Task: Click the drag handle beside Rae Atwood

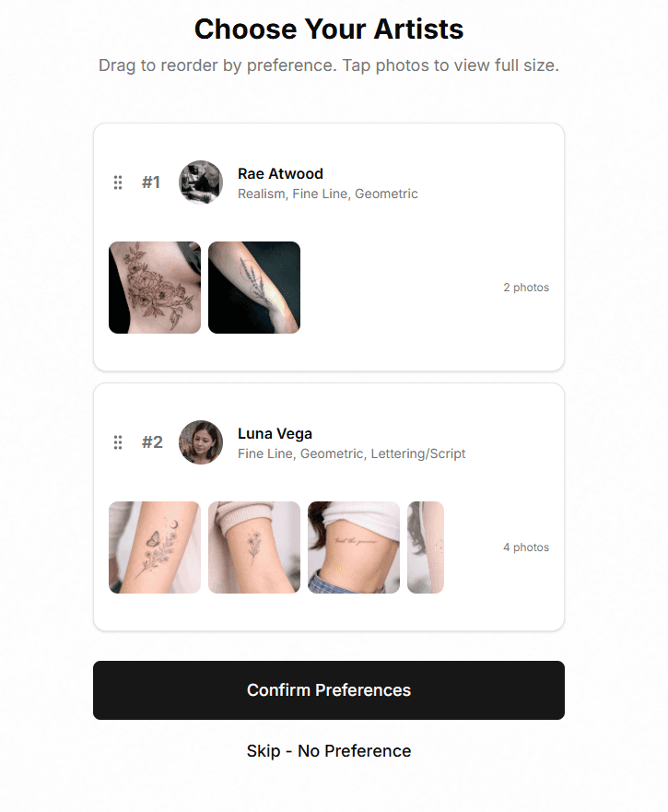Action: (x=118, y=182)
